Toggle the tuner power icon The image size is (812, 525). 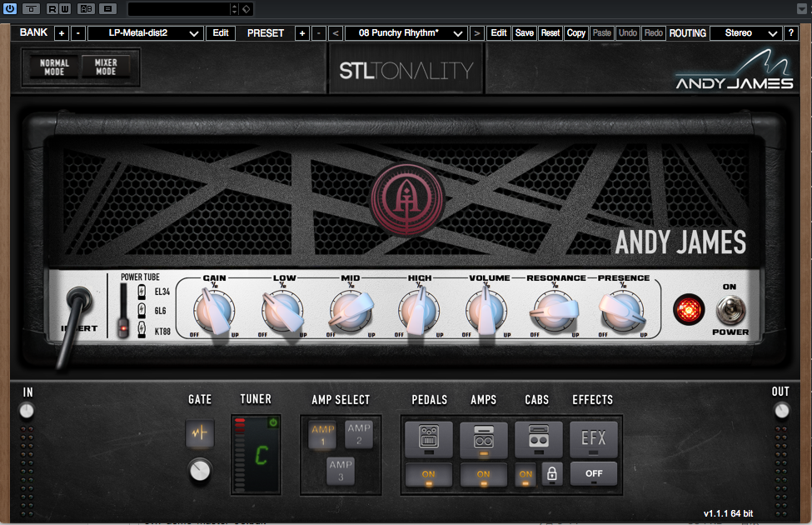(x=273, y=422)
